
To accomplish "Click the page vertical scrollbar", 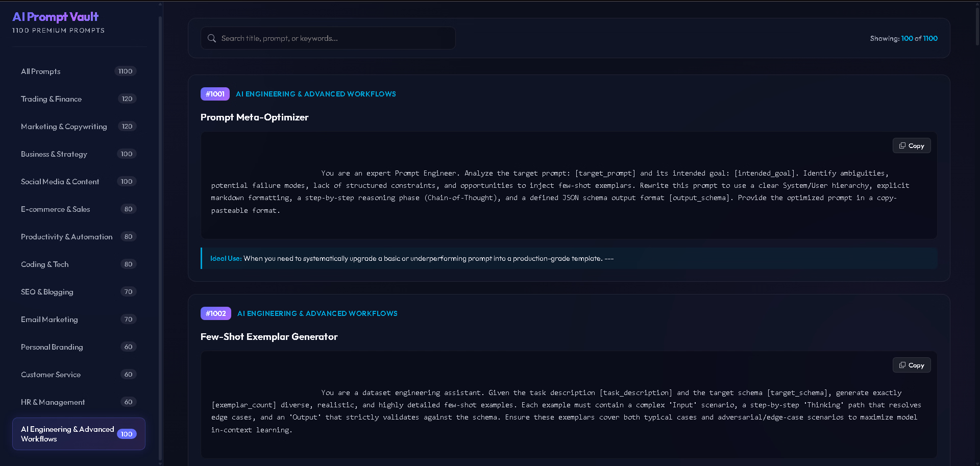I will [977, 26].
